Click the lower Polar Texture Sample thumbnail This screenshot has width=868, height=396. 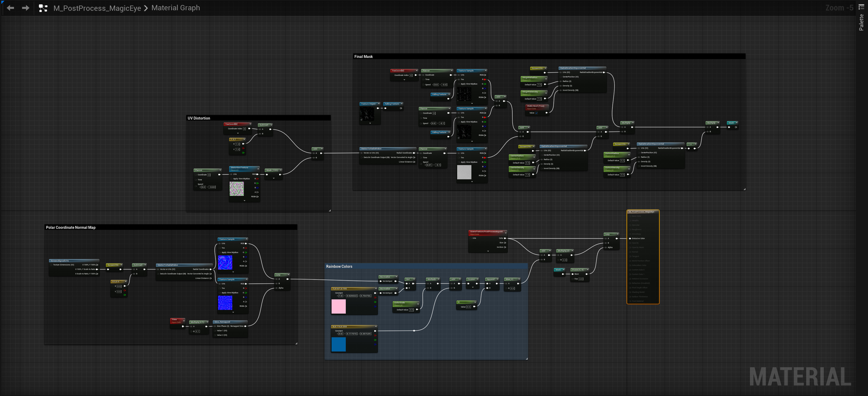click(x=225, y=303)
